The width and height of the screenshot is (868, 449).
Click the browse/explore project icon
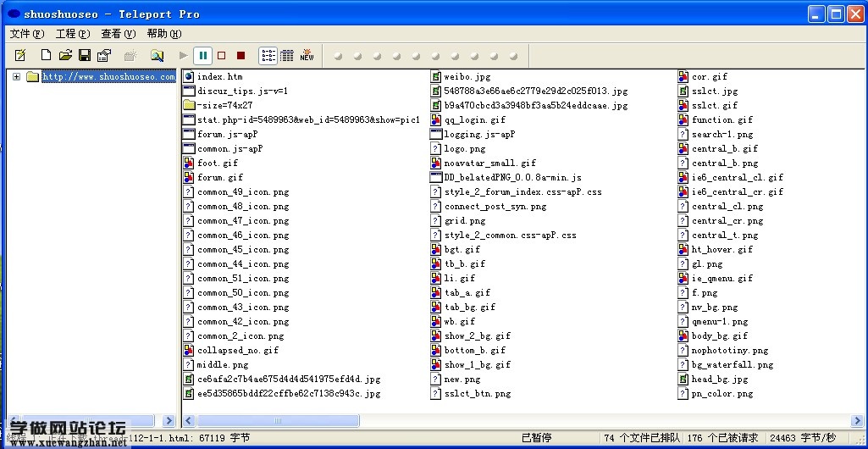[x=157, y=56]
